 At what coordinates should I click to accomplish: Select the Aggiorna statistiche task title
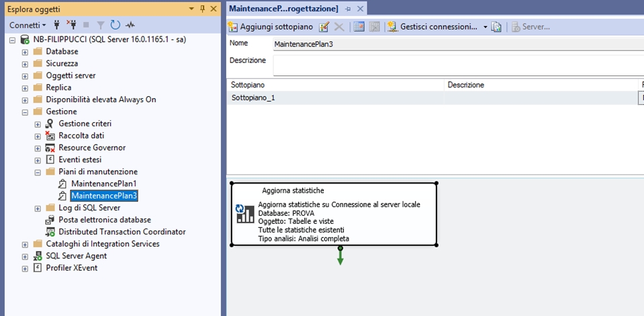pyautogui.click(x=293, y=190)
